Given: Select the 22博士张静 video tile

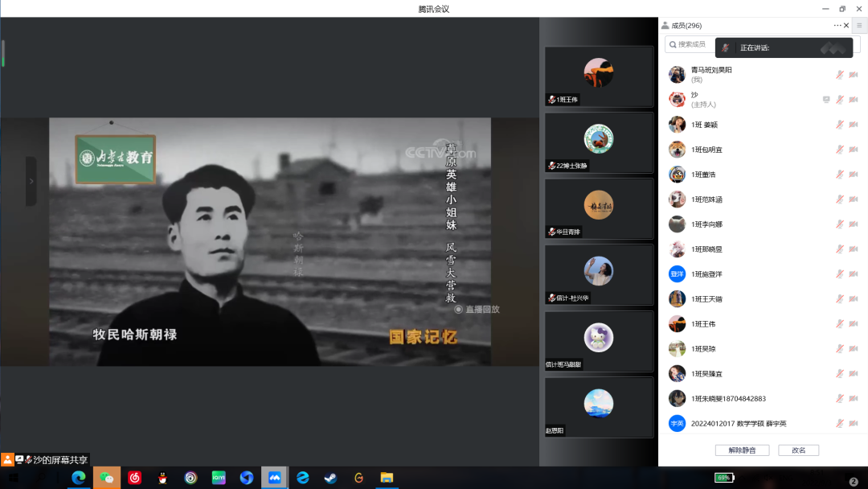Looking at the screenshot, I should click(599, 142).
